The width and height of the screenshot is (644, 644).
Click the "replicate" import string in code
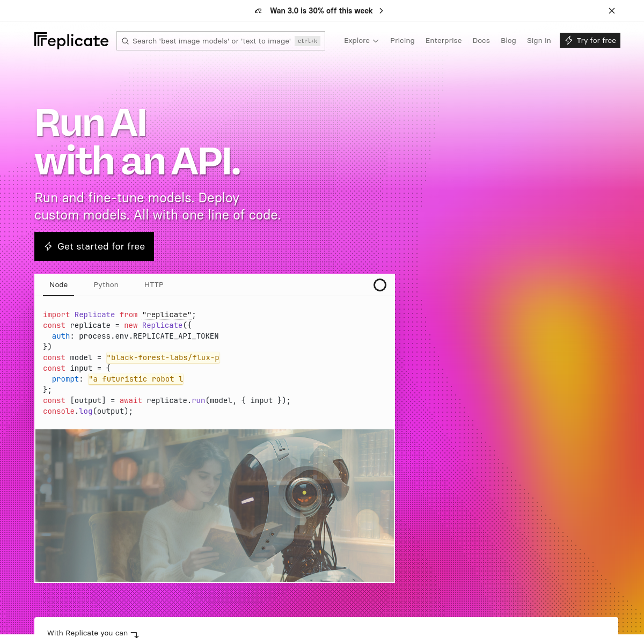tap(167, 314)
